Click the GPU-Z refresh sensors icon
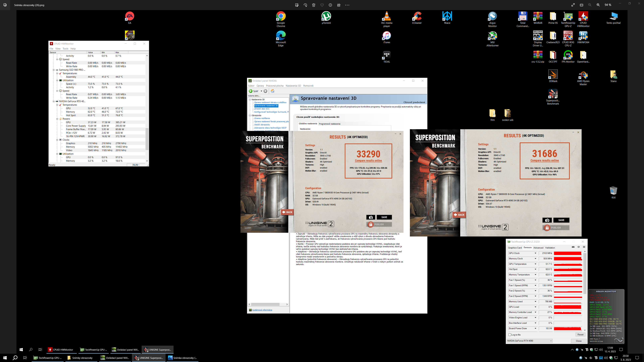 [578, 247]
